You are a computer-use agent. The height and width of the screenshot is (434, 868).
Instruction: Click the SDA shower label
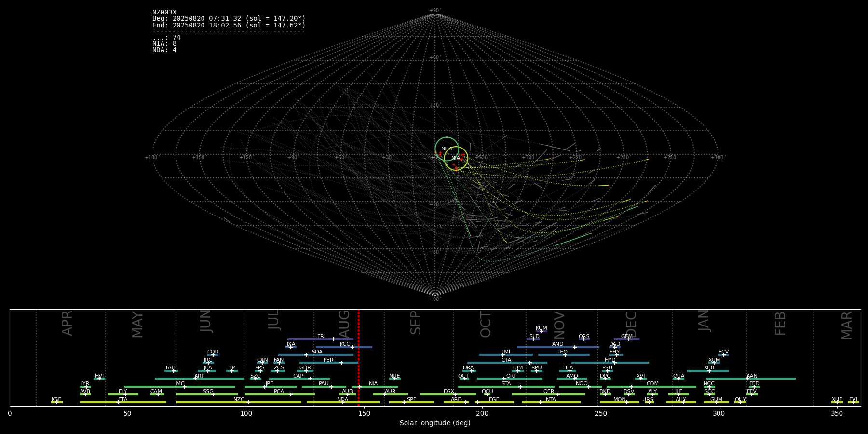coord(317,352)
